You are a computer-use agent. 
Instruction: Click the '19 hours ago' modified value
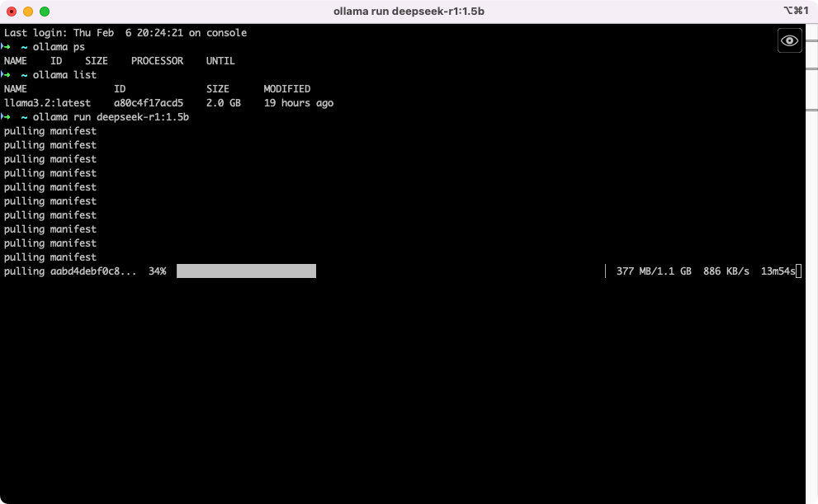tap(299, 102)
